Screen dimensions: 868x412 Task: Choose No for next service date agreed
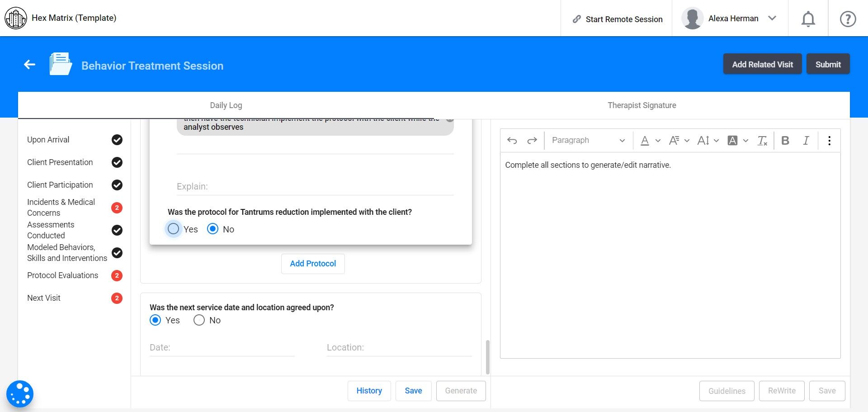pyautogui.click(x=199, y=320)
